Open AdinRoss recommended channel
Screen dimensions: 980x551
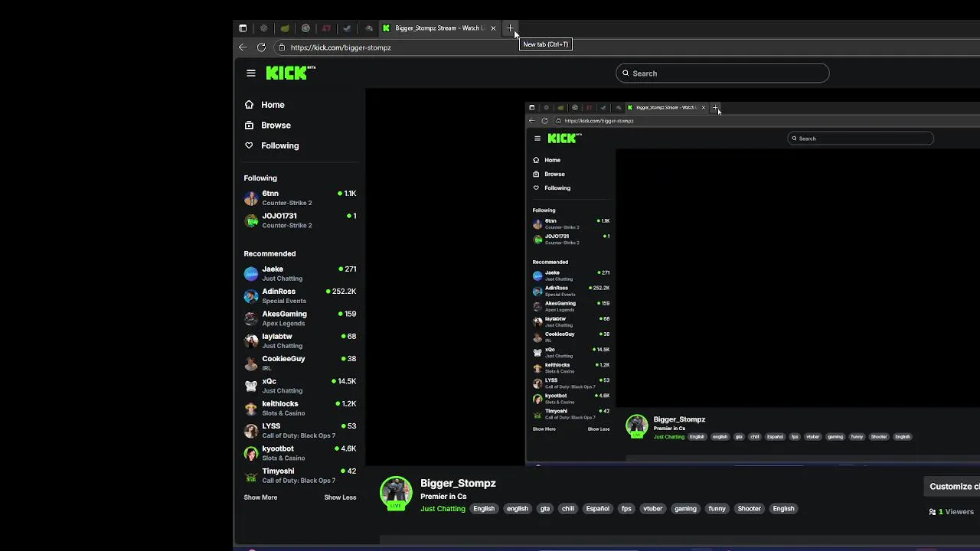point(300,296)
